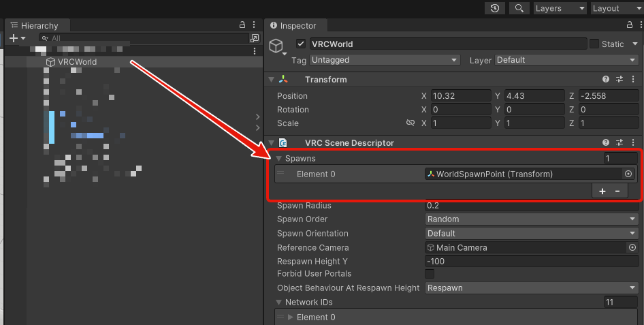Image resolution: width=644 pixels, height=325 pixels.
Task: Open Unity undo history icon
Action: [495, 8]
